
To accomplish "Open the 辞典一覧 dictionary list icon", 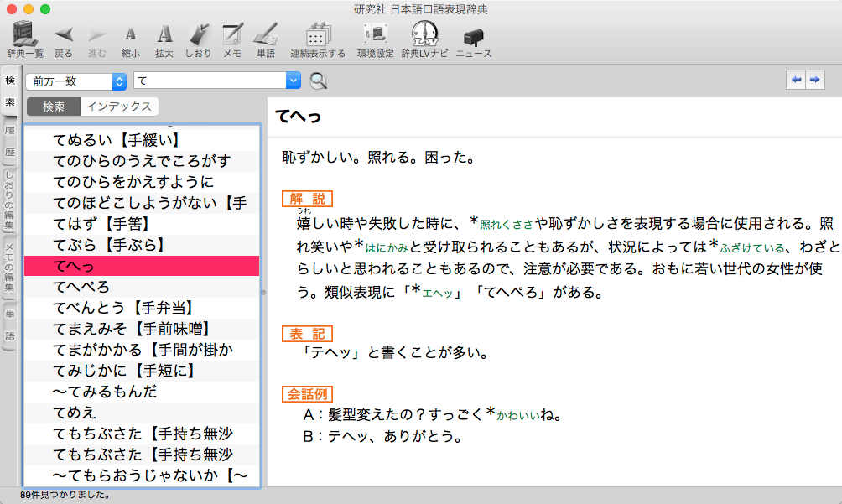I will (x=26, y=34).
